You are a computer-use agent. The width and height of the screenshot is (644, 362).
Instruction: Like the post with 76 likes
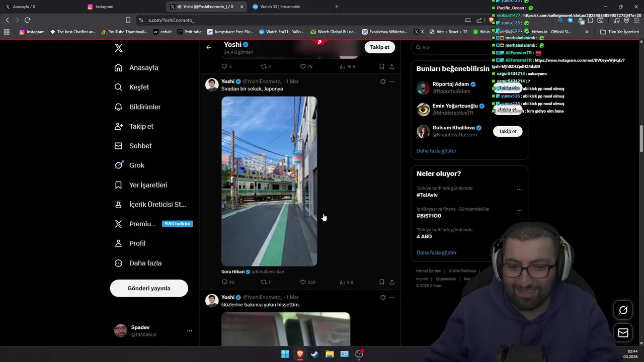click(x=303, y=66)
